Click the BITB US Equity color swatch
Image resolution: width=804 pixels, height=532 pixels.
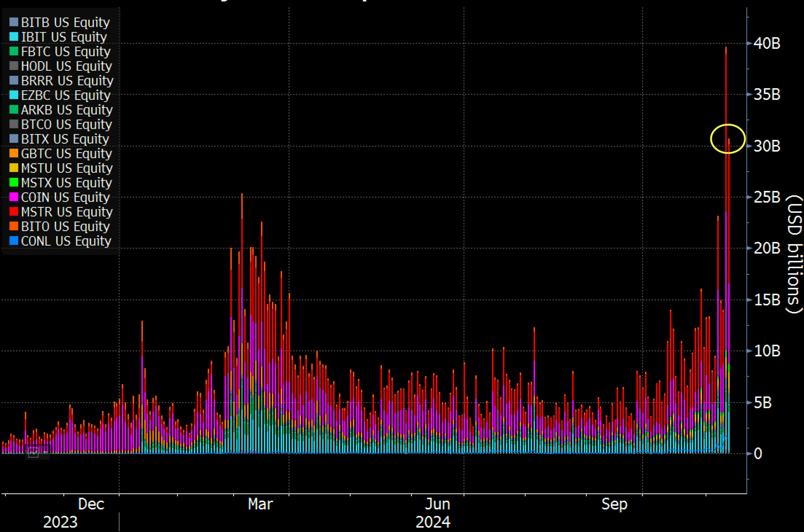14,22
